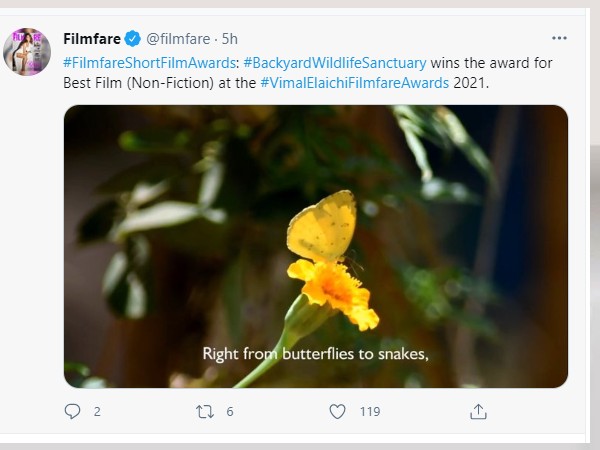Click the reply count 2
This screenshot has height=450, width=600.
(97, 411)
